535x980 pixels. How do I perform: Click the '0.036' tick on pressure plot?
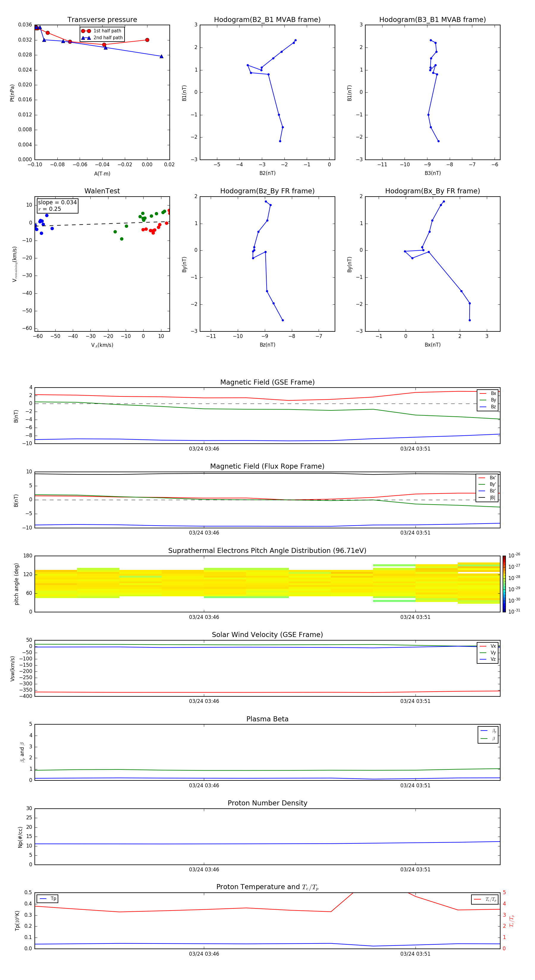coord(25,25)
